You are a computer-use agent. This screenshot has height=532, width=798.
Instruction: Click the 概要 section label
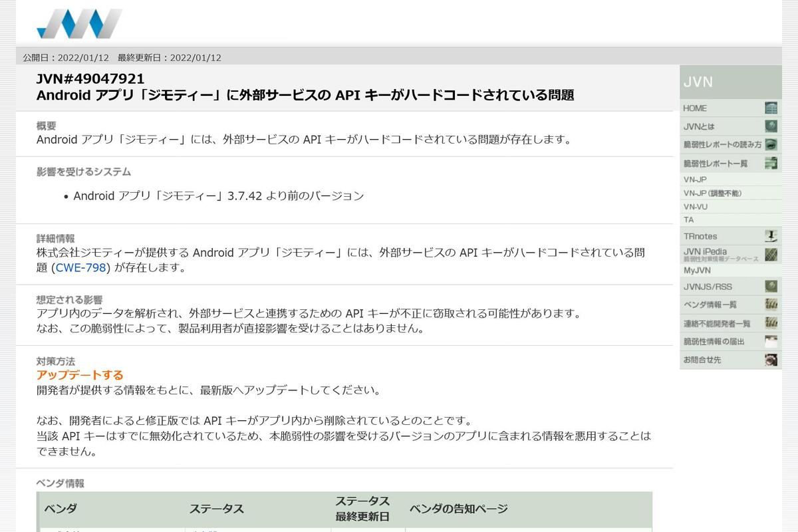pyautogui.click(x=47, y=125)
